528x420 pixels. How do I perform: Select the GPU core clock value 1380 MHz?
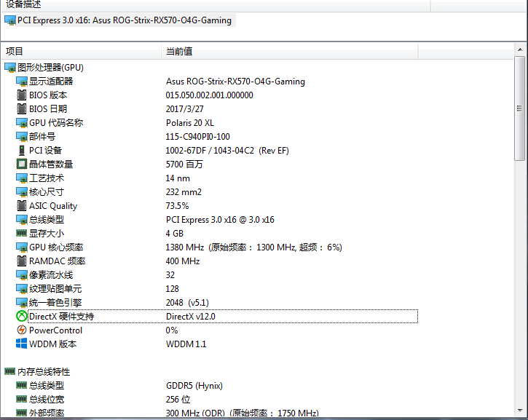point(184,247)
